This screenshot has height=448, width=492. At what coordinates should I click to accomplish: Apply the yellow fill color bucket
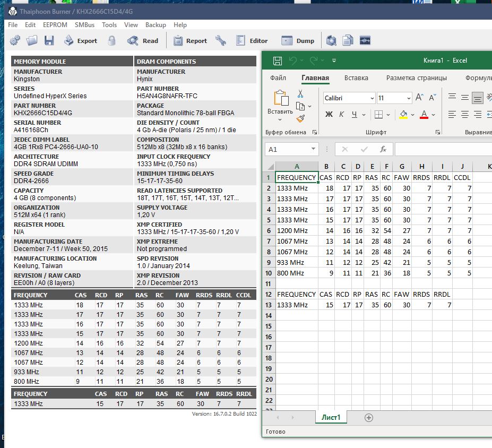coord(403,115)
